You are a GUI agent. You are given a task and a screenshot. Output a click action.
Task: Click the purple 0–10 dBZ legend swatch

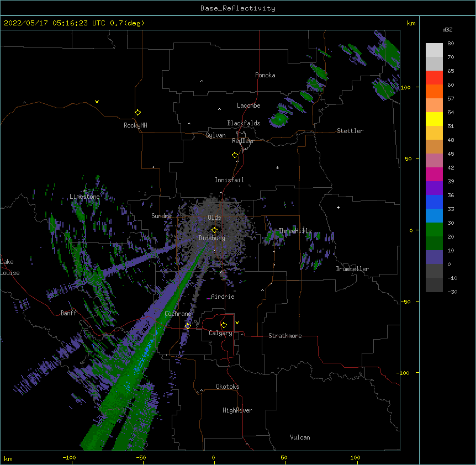pos(434,257)
